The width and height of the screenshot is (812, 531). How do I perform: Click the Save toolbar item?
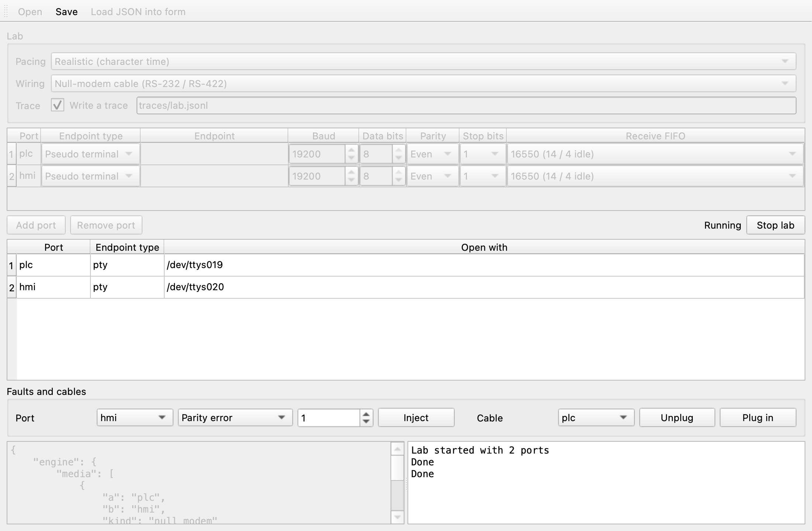pyautogui.click(x=66, y=12)
